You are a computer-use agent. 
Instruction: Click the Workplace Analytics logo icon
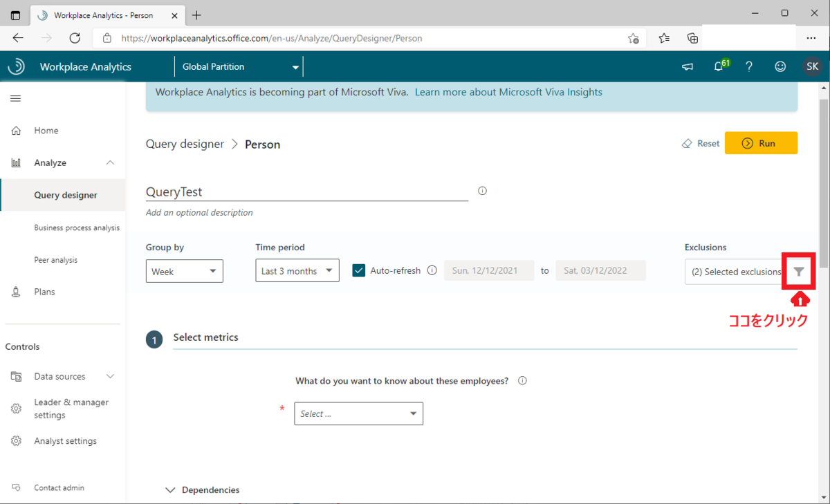[x=16, y=66]
